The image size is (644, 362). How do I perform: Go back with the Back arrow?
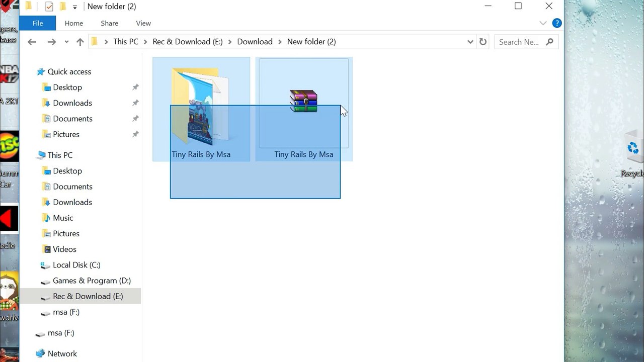(x=32, y=42)
